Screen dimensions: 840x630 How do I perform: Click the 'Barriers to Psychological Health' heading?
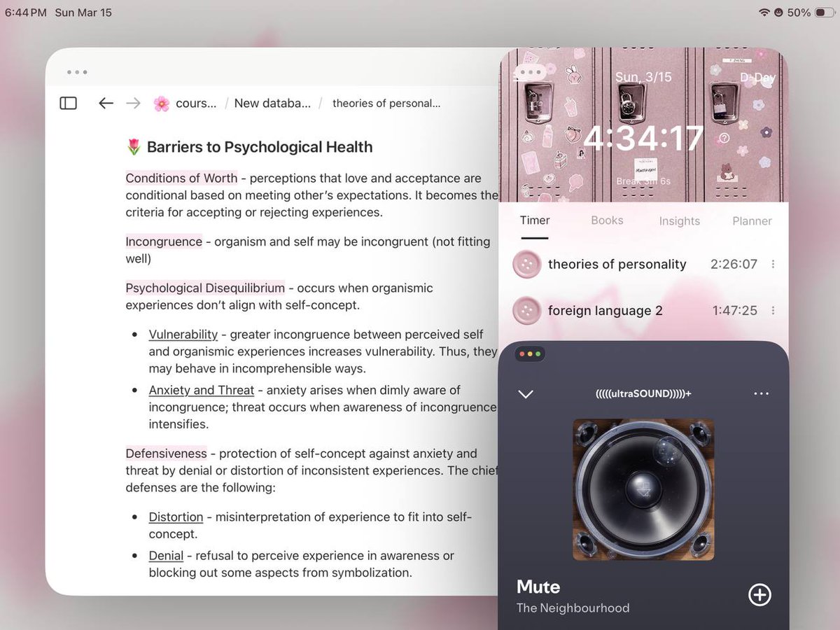tap(260, 147)
